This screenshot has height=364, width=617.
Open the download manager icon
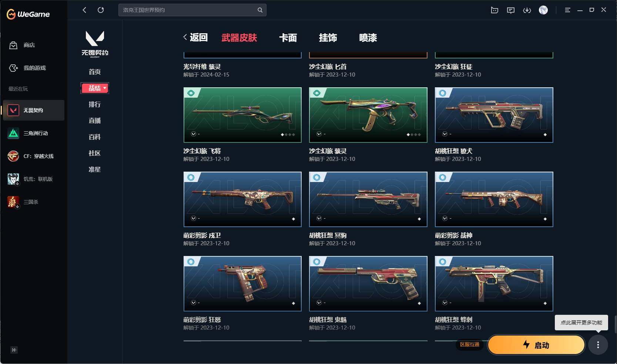pyautogui.click(x=527, y=10)
